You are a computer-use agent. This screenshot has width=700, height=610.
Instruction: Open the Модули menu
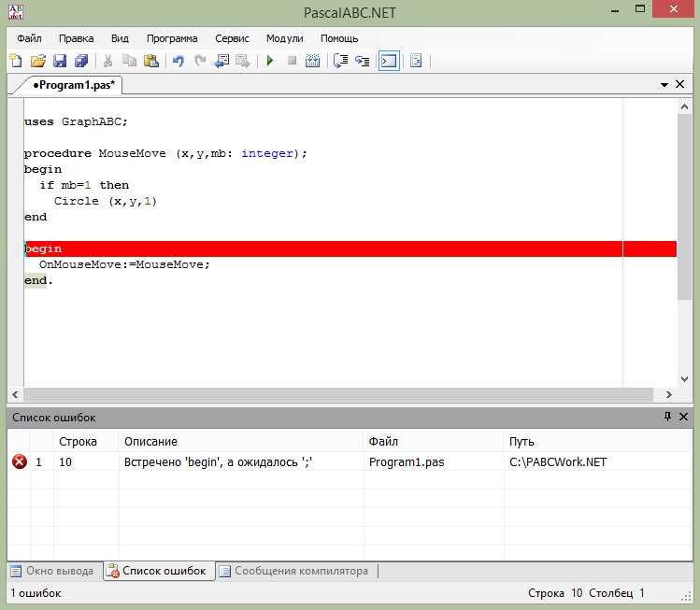coord(284,38)
